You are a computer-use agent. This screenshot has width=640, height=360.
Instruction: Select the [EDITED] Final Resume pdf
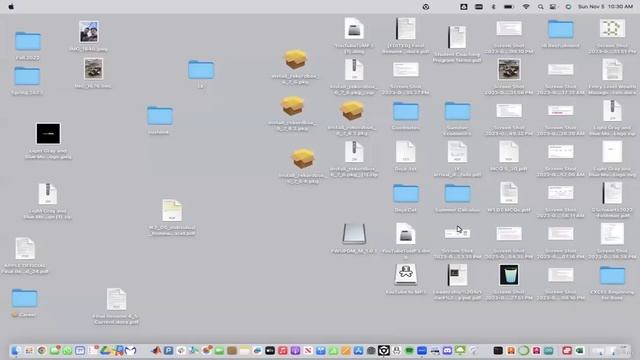(405, 29)
